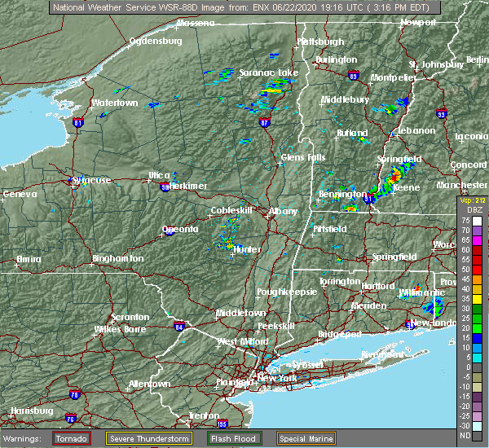Click the interstate shield beside New London

tap(410, 324)
